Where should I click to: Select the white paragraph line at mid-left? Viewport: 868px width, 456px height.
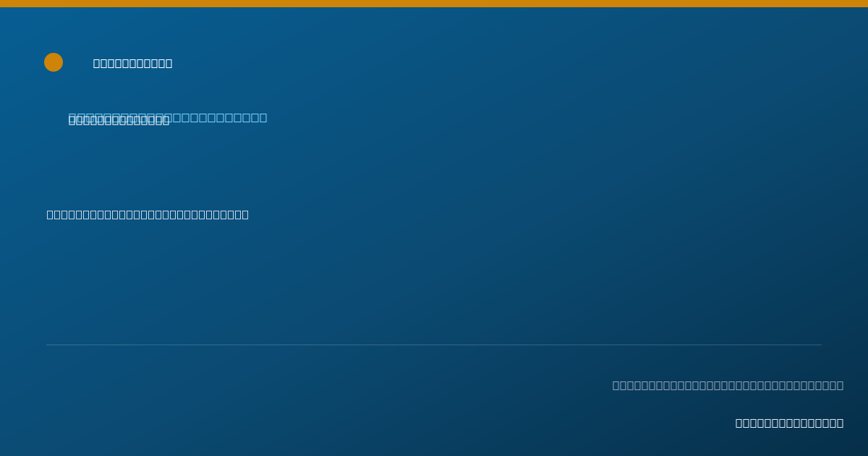click(148, 215)
